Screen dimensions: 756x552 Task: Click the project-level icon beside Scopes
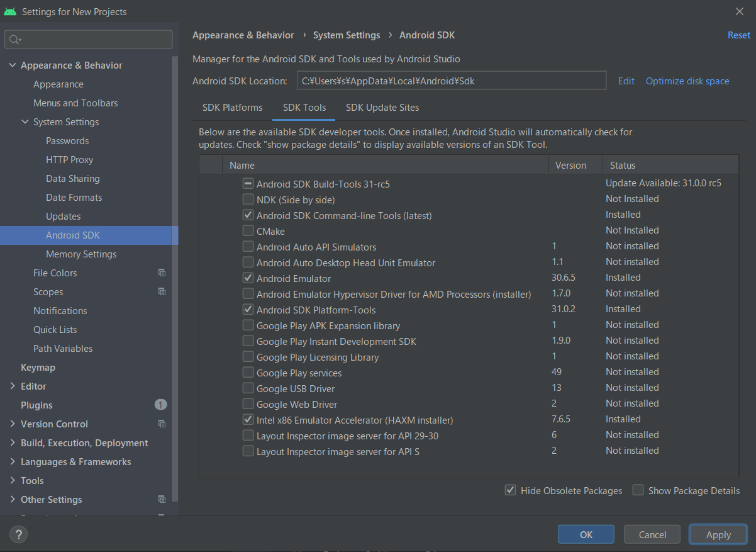(162, 292)
